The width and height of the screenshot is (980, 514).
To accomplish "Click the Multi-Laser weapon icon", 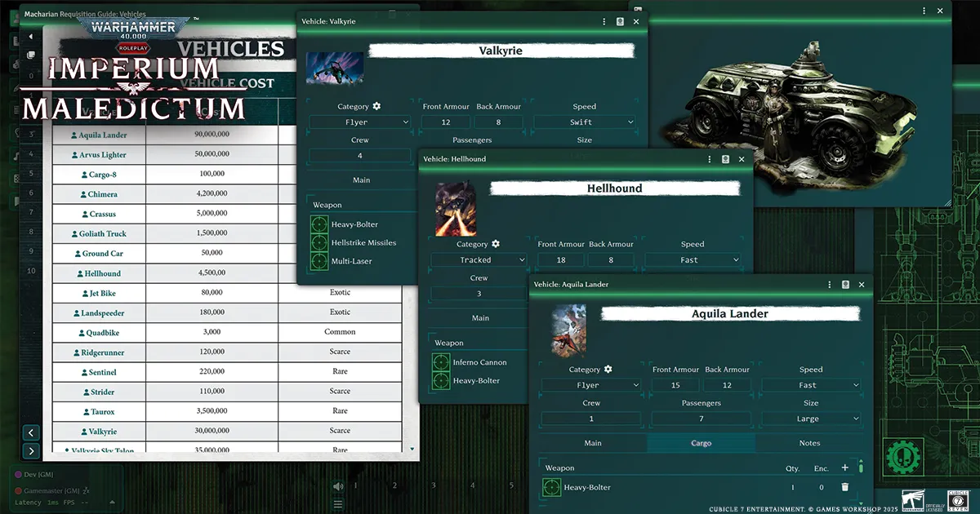I will (x=319, y=262).
